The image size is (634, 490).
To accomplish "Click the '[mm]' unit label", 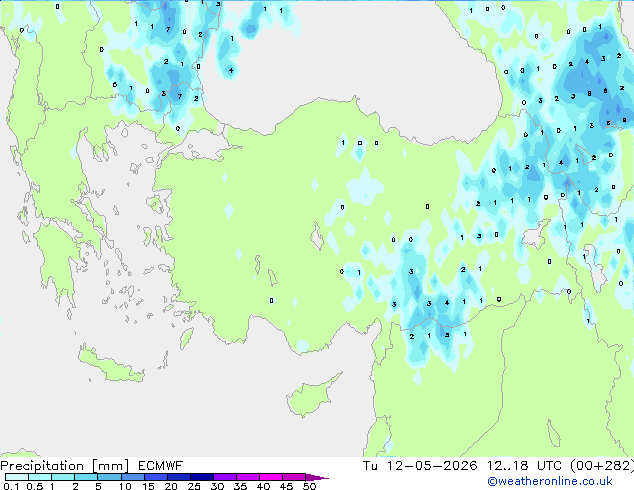I will (110, 466).
